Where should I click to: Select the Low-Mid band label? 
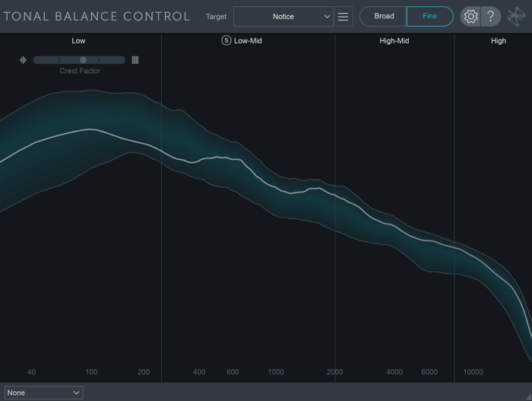point(248,41)
